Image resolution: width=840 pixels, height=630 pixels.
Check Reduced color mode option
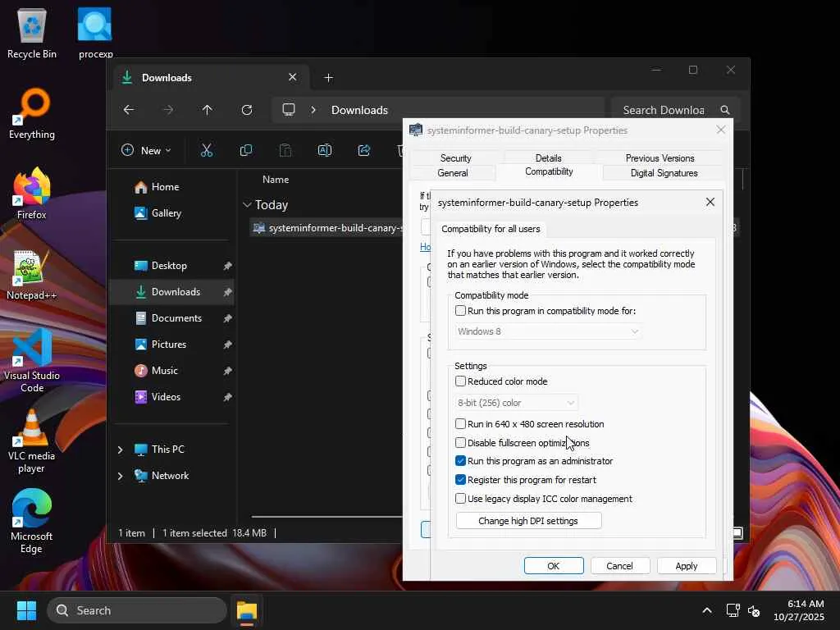tap(461, 381)
